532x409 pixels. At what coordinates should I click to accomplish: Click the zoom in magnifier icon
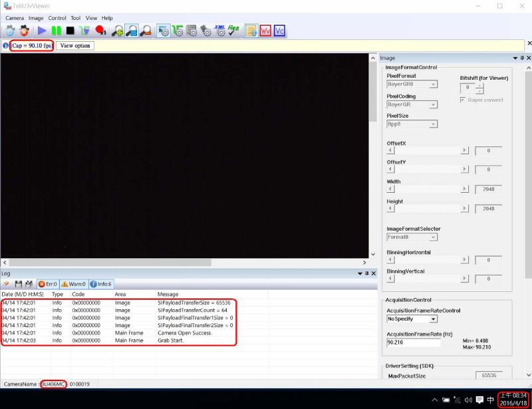pos(117,31)
